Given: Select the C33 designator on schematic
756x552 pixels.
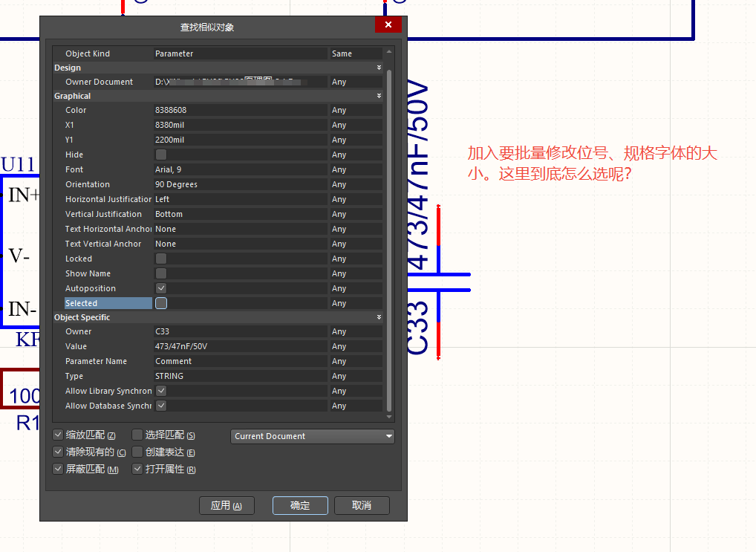Looking at the screenshot, I should (x=417, y=328).
